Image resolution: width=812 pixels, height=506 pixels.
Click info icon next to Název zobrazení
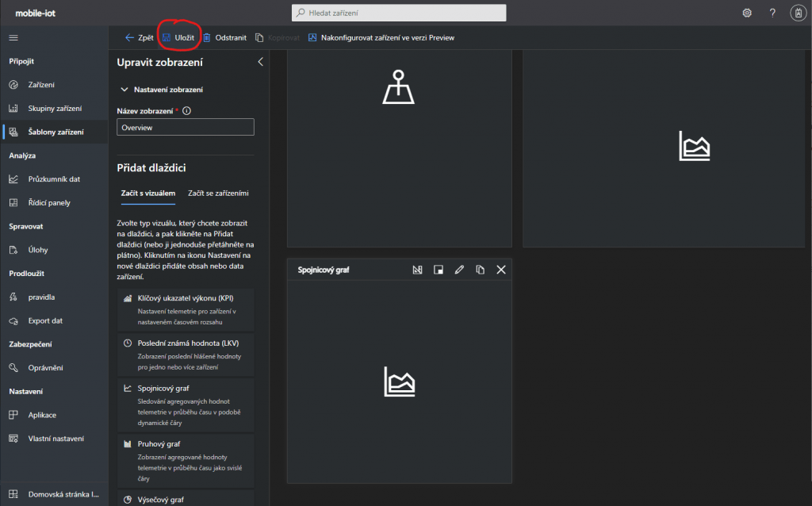(x=187, y=112)
